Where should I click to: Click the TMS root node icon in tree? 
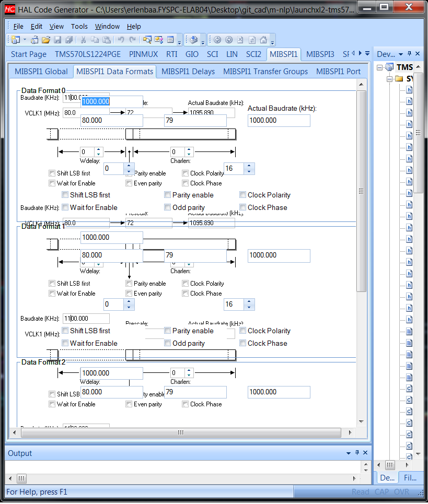coord(389,67)
